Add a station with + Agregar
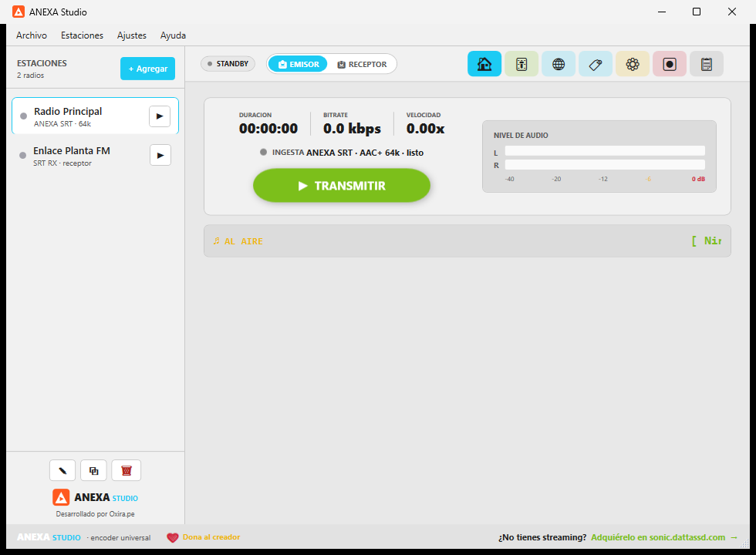 (147, 69)
